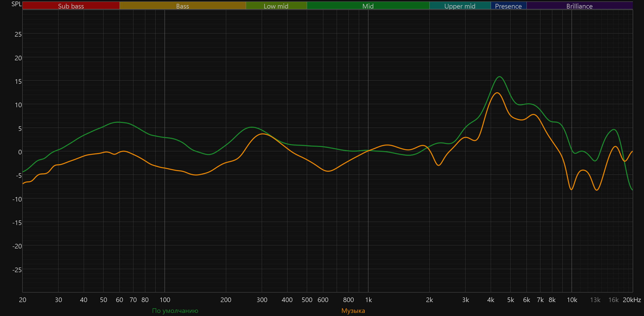This screenshot has width=644, height=316.
Task: Click the -25 dB level label
Action: (17, 270)
